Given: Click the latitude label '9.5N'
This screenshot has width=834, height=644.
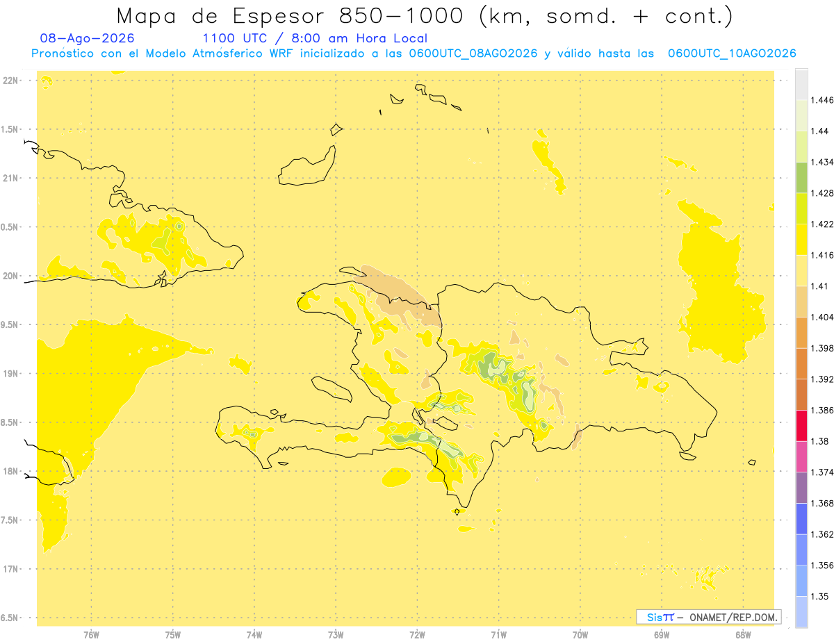Looking at the screenshot, I should click(10, 325).
